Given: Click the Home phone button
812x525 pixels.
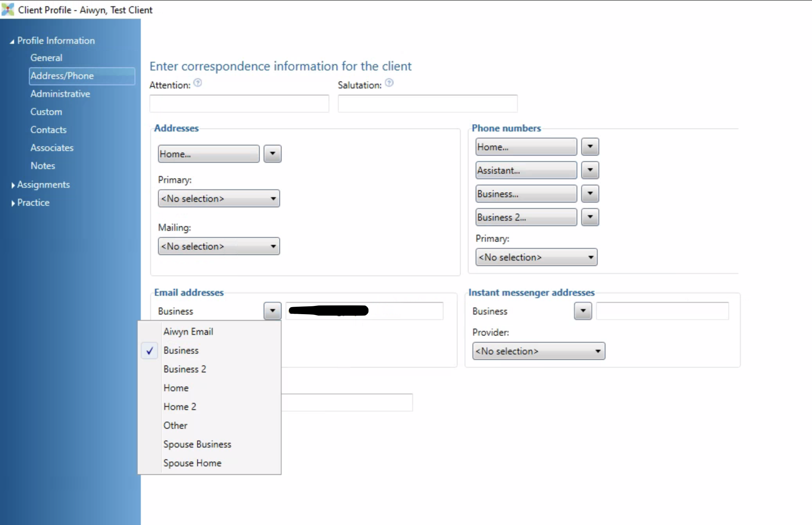Looking at the screenshot, I should (526, 147).
